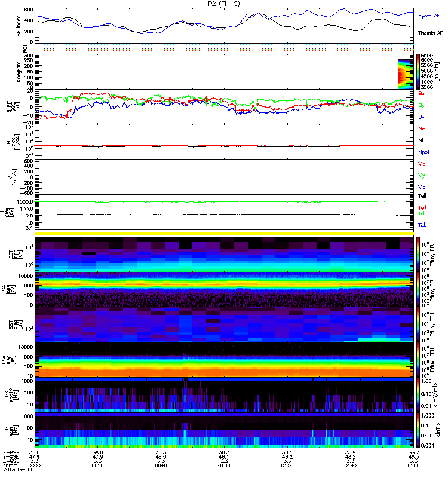Click the red "Bz" legend label

[421, 93]
